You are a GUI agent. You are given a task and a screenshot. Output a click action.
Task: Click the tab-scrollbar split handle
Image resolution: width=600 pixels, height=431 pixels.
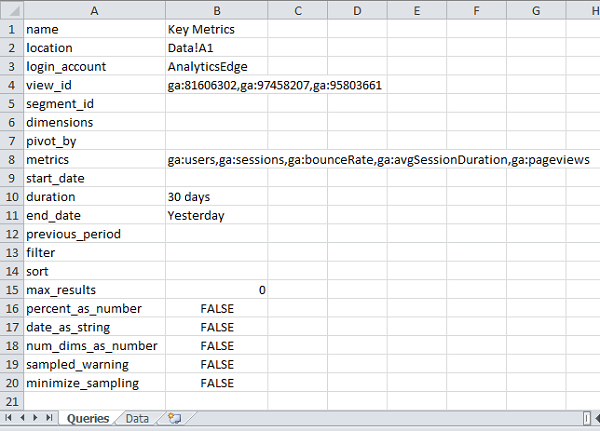[x=587, y=418]
